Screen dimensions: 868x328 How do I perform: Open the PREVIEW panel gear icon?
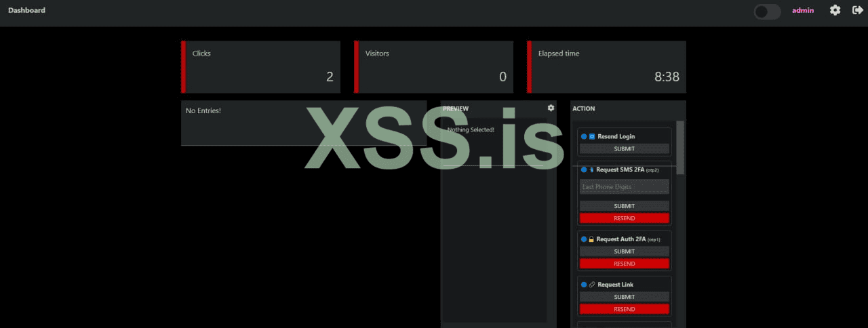(551, 108)
